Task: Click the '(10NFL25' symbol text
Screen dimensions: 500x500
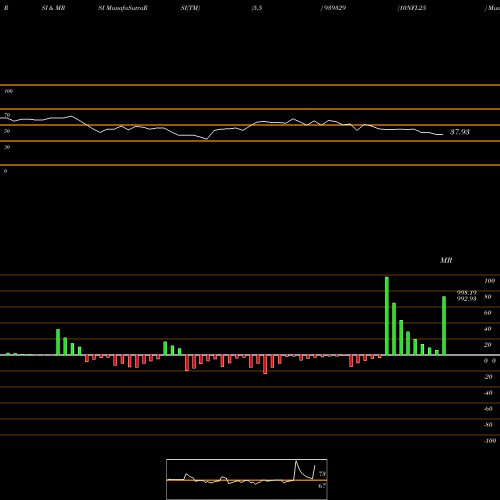Action: tap(412, 8)
